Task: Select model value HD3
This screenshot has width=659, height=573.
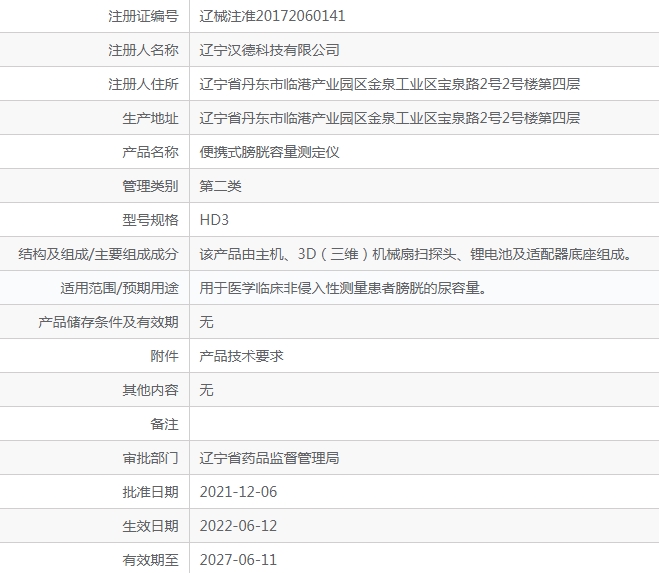Action: tap(214, 220)
